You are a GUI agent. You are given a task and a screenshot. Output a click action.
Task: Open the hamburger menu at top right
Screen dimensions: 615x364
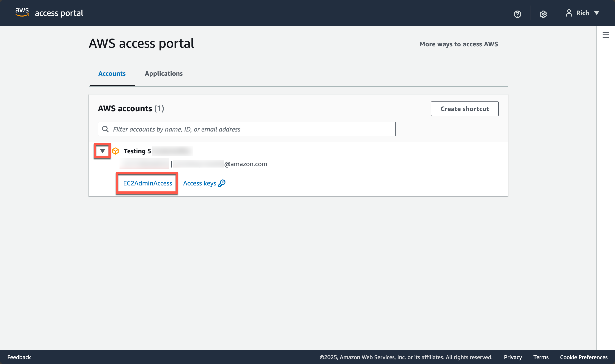[x=606, y=35]
